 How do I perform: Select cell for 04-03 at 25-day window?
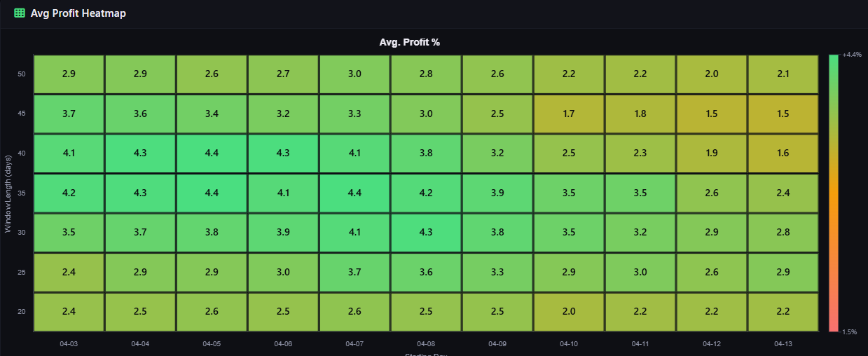click(69, 272)
